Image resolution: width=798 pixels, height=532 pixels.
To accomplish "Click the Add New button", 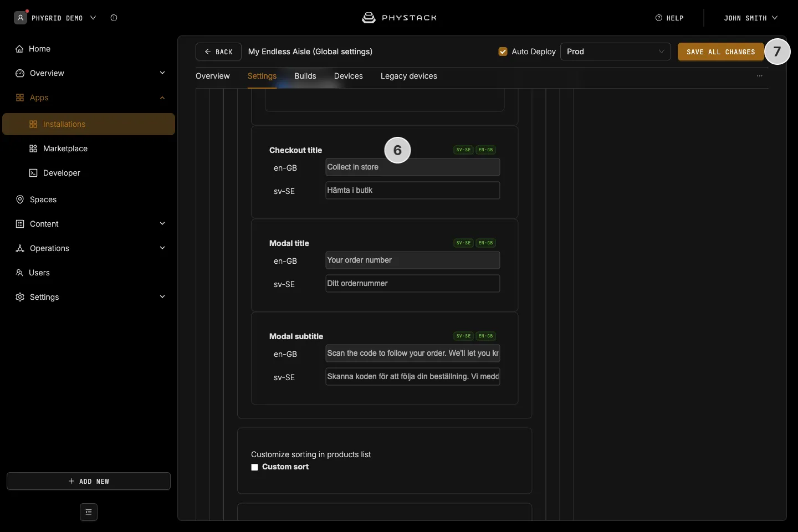I will [89, 481].
